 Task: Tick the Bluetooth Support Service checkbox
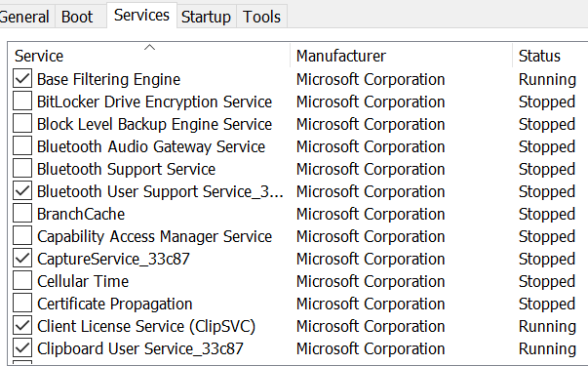coord(22,169)
